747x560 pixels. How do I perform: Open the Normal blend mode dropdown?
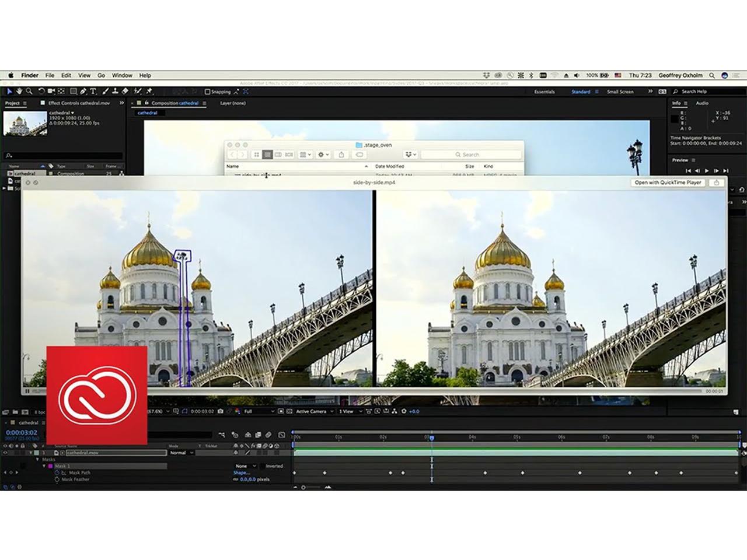[181, 453]
